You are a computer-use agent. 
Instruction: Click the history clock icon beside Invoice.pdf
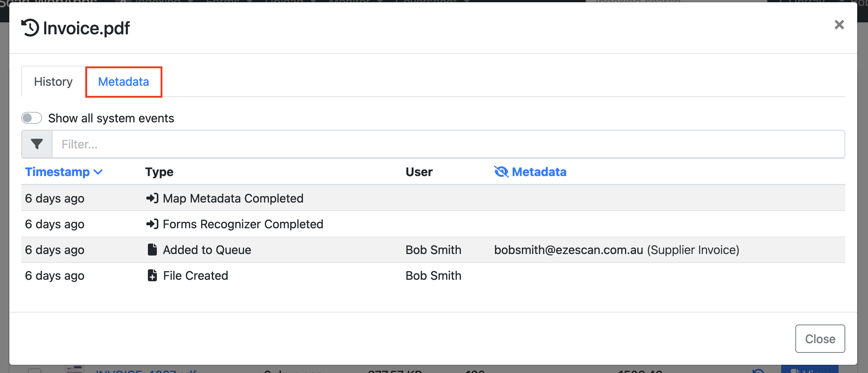[x=30, y=28]
